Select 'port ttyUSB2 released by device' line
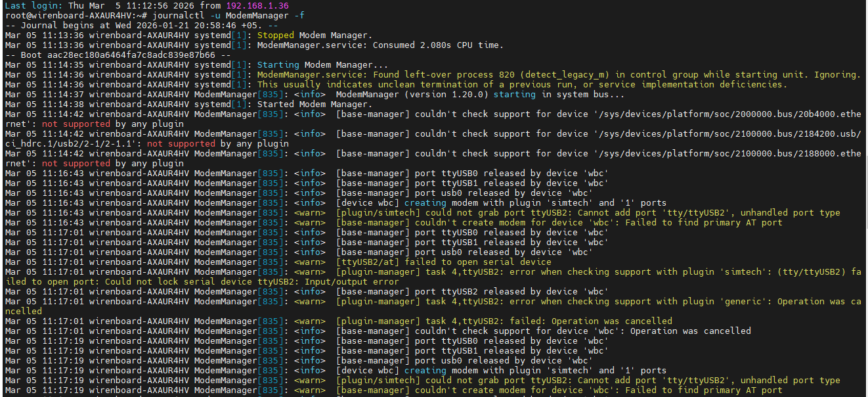 tap(472, 291)
